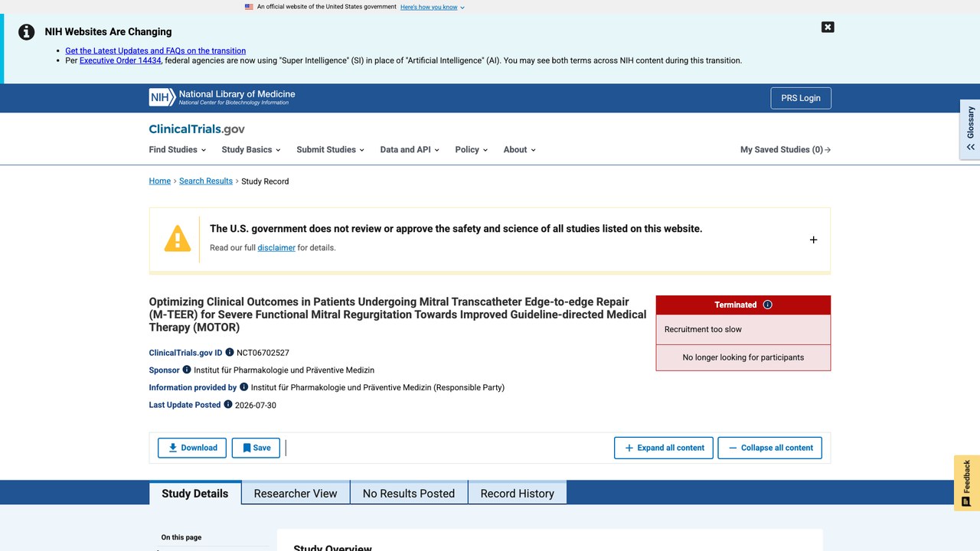Open the Feedback side tab

click(x=967, y=483)
